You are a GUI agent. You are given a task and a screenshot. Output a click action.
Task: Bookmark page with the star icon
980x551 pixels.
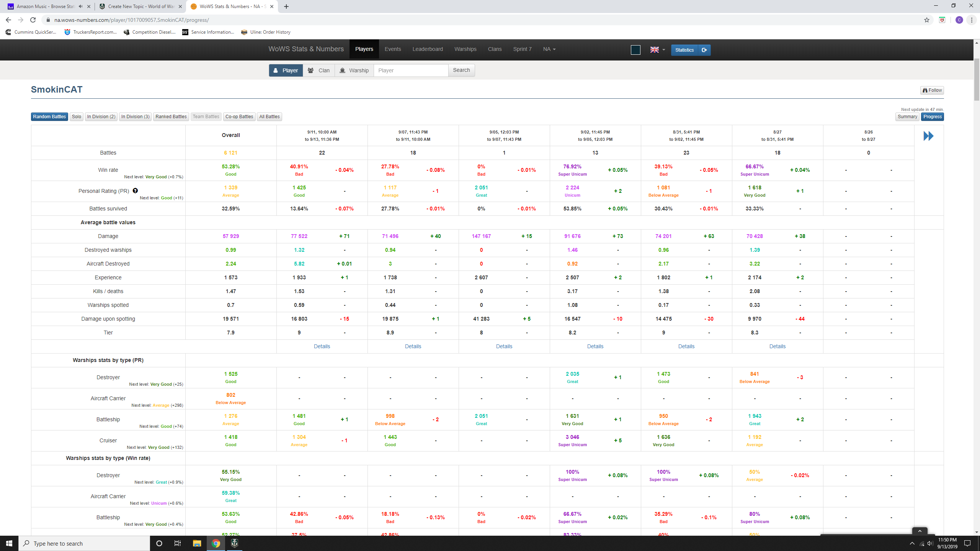pos(927,20)
